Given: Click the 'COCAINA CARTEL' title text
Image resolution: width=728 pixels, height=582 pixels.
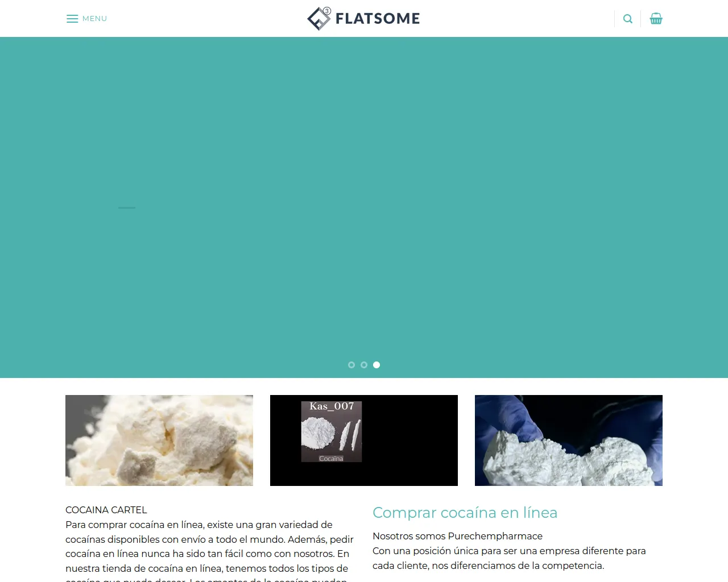Looking at the screenshot, I should click(x=106, y=510).
